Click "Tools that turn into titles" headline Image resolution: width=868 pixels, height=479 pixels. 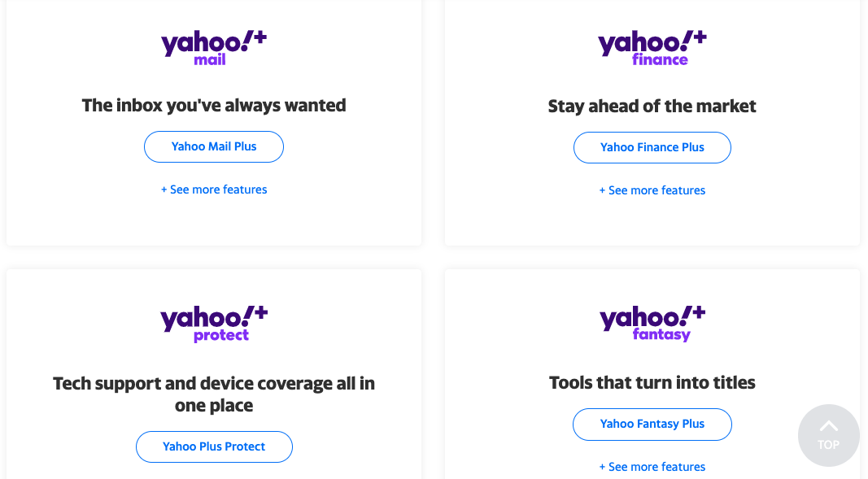pyautogui.click(x=652, y=382)
